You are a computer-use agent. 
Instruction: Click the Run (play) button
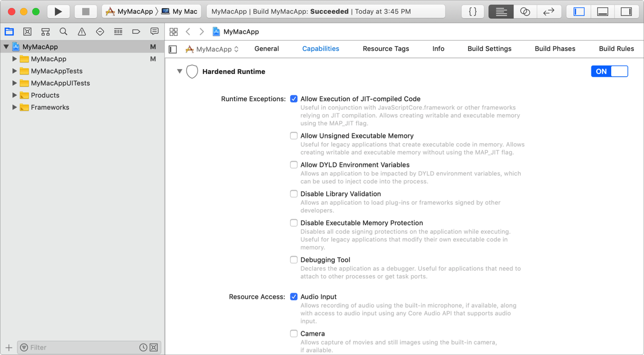click(58, 11)
